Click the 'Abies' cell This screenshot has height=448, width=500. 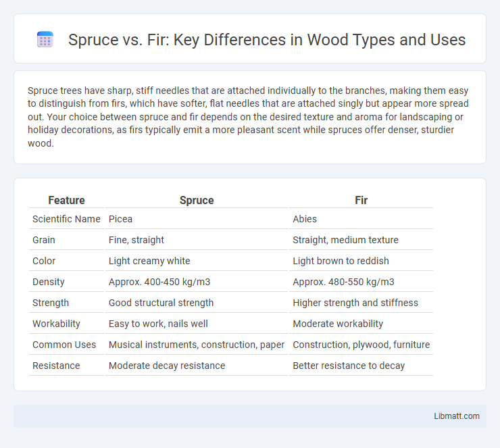(x=361, y=219)
